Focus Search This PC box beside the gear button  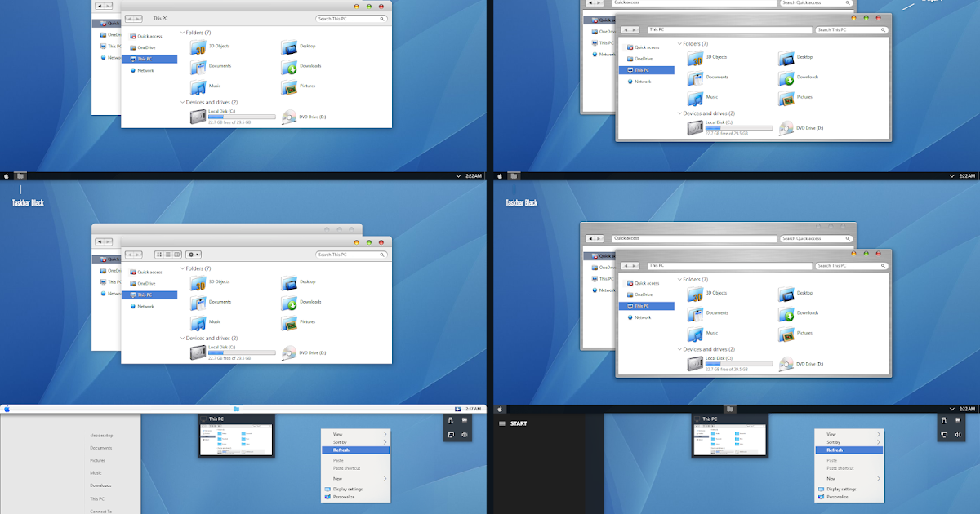click(352, 255)
